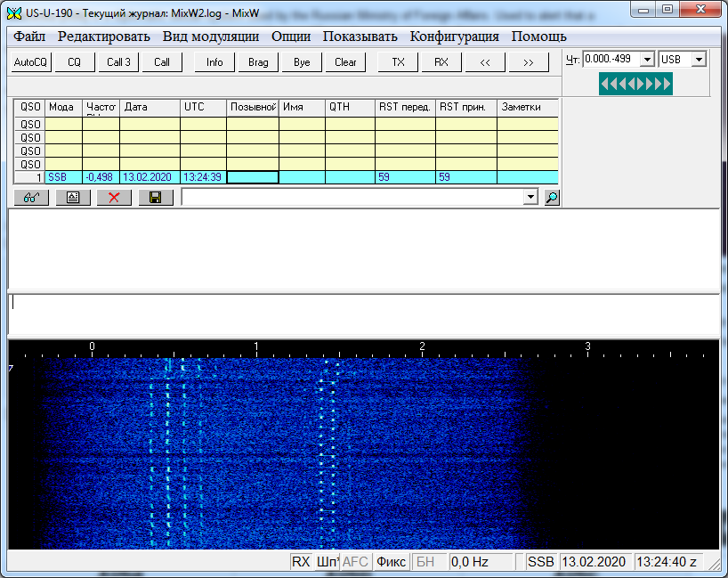Click the CQ macro button
728x578 pixels.
click(74, 62)
